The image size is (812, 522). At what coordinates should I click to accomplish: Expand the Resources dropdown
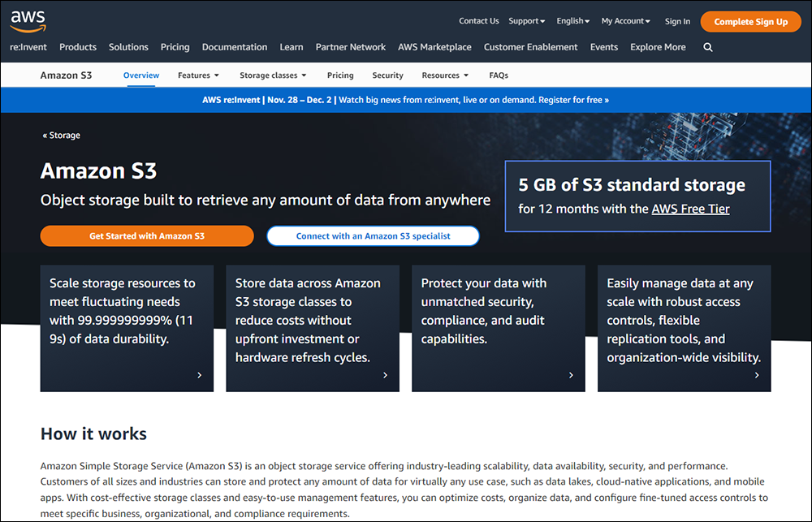click(x=445, y=75)
